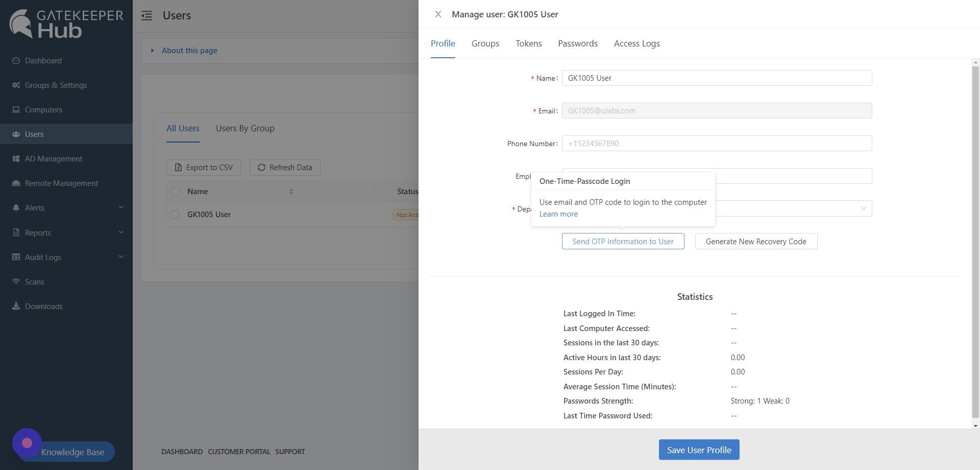The width and height of the screenshot is (980, 470).
Task: Expand the Alerts submenu chevron
Action: [121, 207]
